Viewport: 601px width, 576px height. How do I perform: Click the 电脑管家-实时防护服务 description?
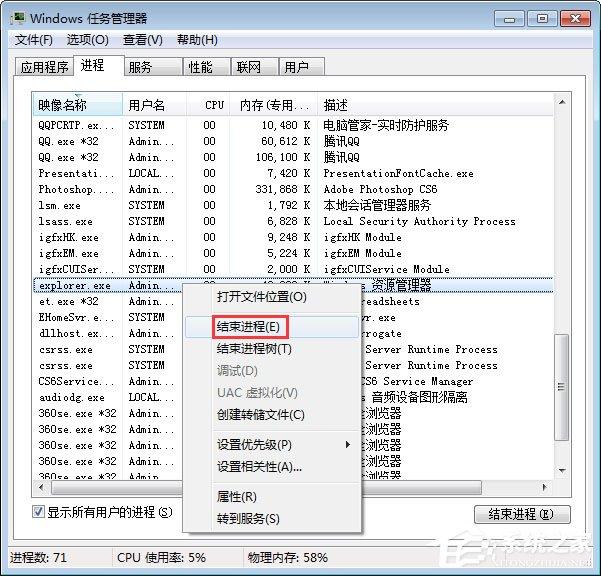[x=386, y=125]
